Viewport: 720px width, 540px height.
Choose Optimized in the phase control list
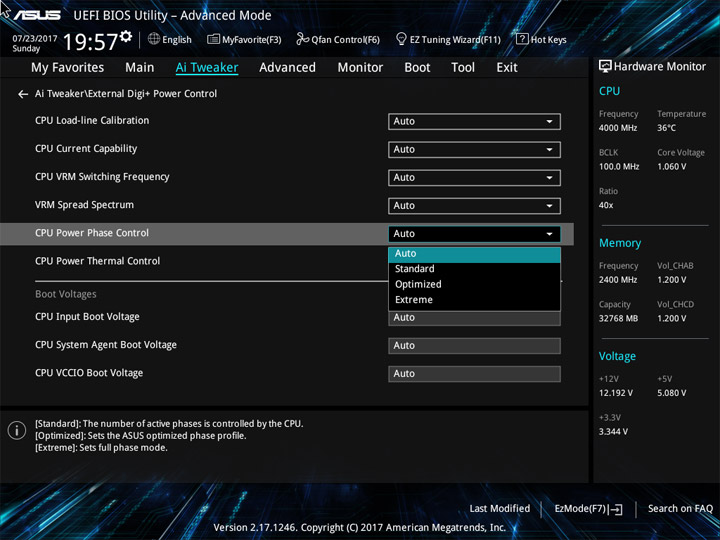click(x=474, y=284)
